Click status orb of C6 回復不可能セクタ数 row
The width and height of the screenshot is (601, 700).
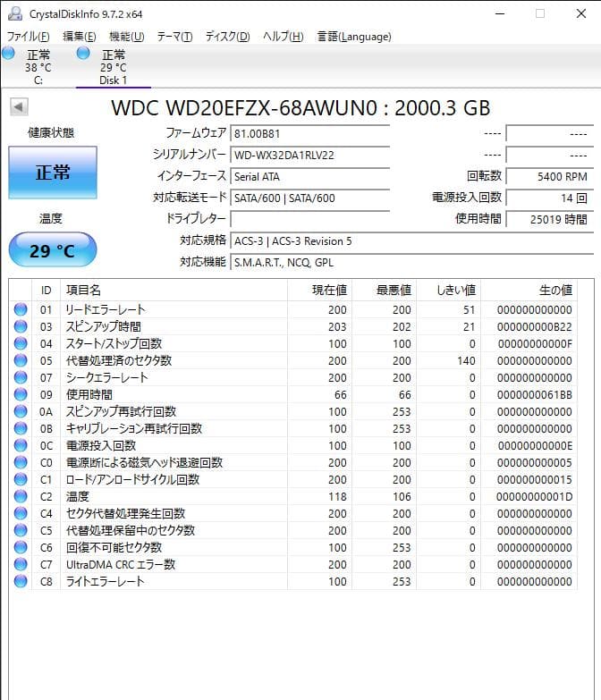click(x=21, y=547)
